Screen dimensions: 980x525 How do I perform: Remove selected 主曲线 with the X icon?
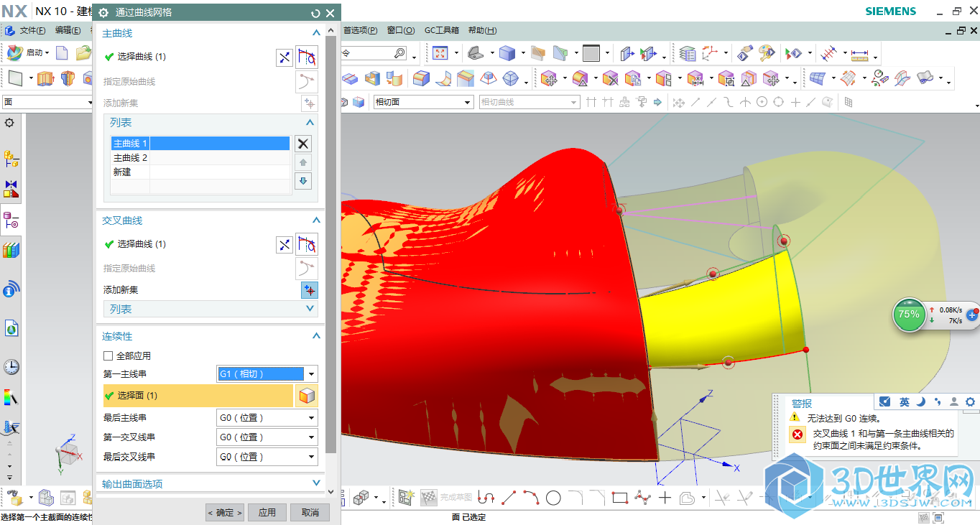pyautogui.click(x=304, y=144)
